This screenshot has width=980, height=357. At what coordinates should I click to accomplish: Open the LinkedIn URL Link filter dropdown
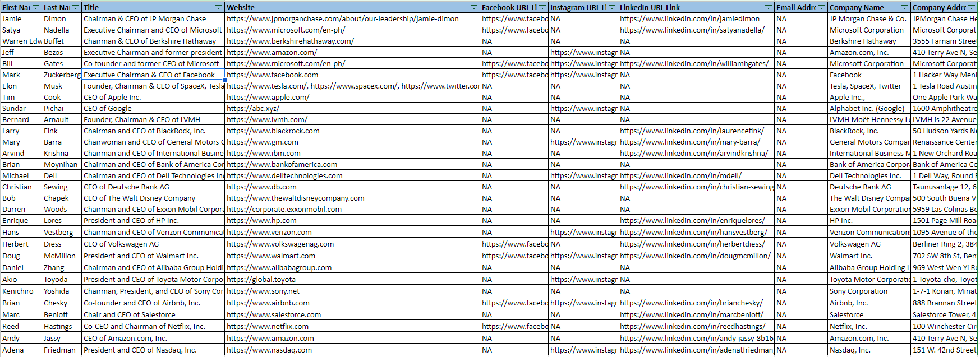tap(769, 7)
